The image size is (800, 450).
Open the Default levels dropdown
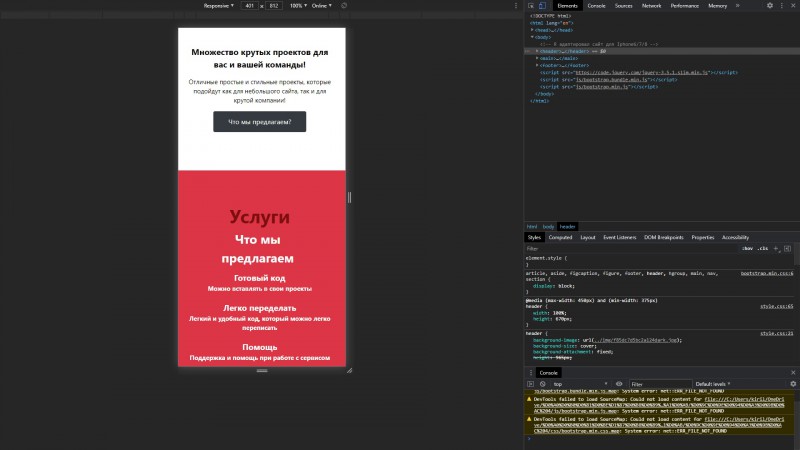tap(713, 384)
